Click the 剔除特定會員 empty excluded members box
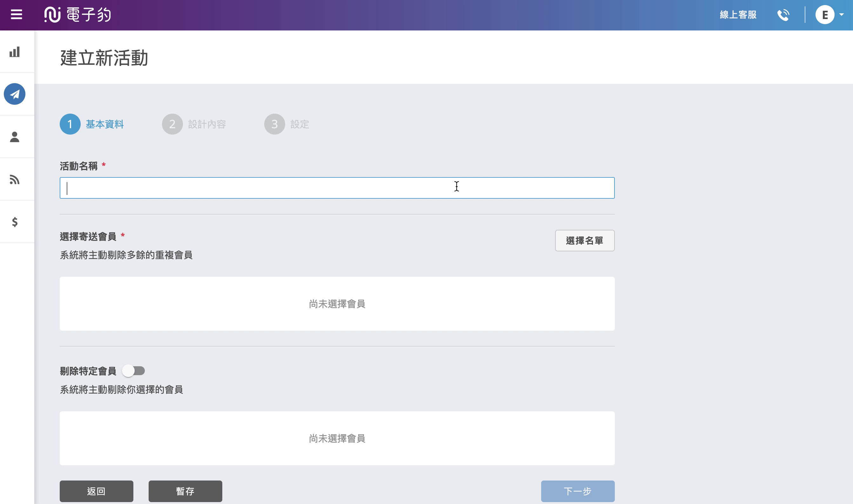The width and height of the screenshot is (853, 504). click(337, 438)
